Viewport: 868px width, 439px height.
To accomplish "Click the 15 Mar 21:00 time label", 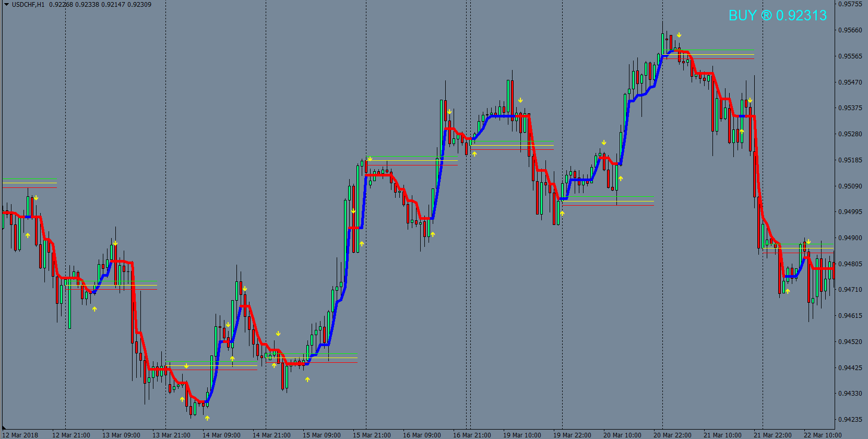I will [372, 435].
